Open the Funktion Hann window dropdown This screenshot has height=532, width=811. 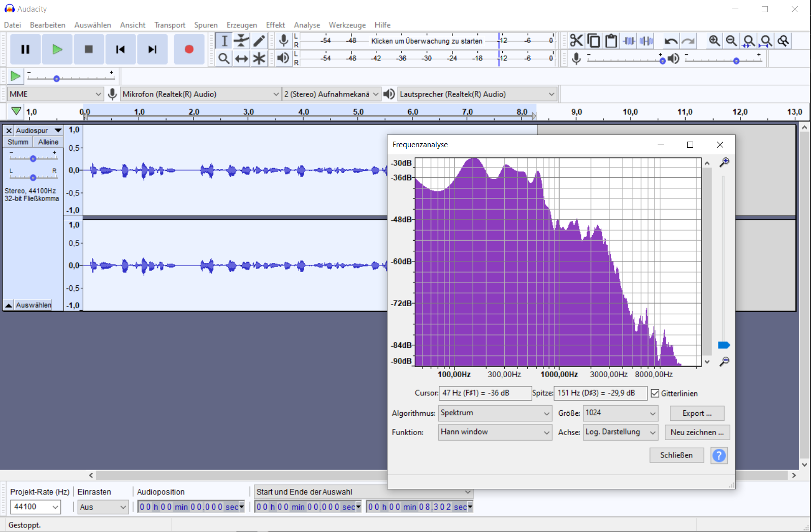[495, 432]
